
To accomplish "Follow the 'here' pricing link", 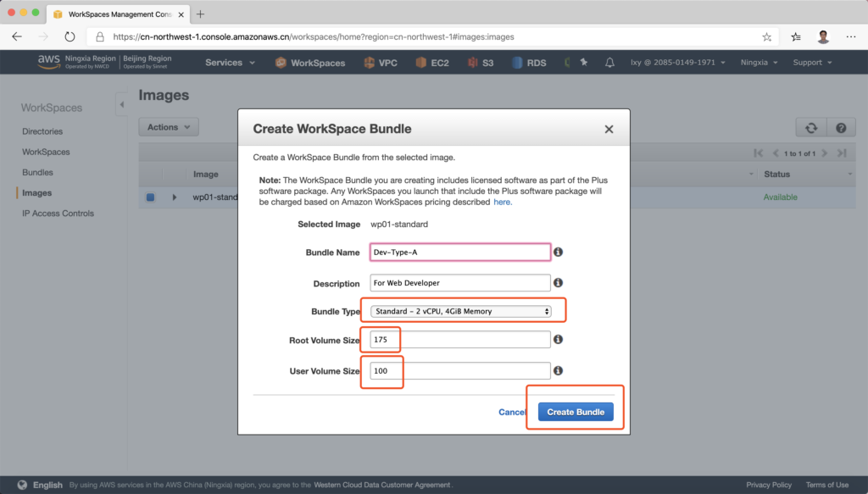I will (503, 203).
